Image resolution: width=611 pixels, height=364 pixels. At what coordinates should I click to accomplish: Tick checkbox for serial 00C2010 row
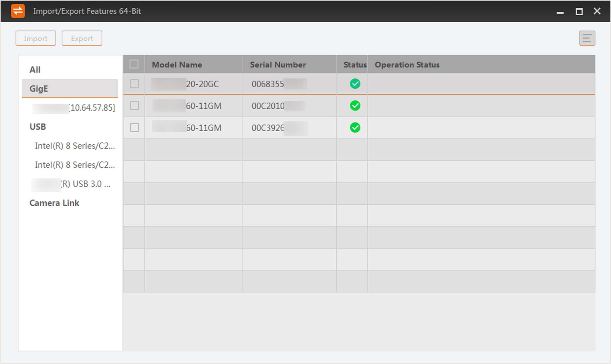pyautogui.click(x=134, y=106)
